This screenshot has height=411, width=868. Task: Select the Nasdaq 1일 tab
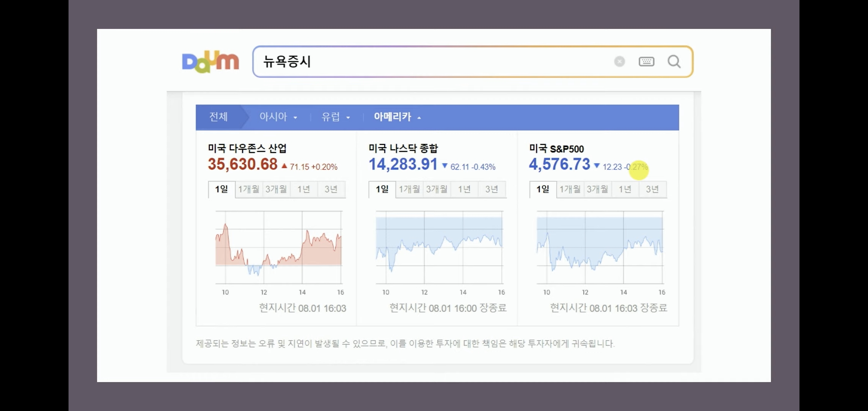coord(382,189)
